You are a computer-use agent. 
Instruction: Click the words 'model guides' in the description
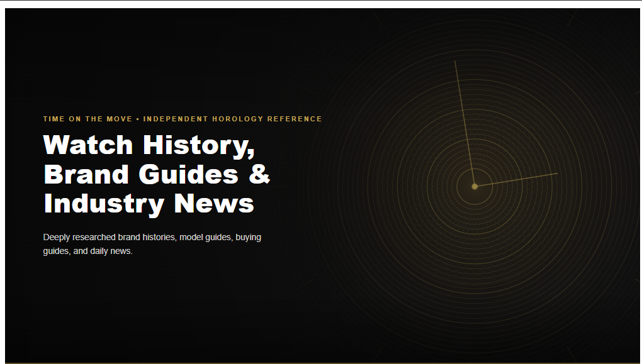[206, 237]
